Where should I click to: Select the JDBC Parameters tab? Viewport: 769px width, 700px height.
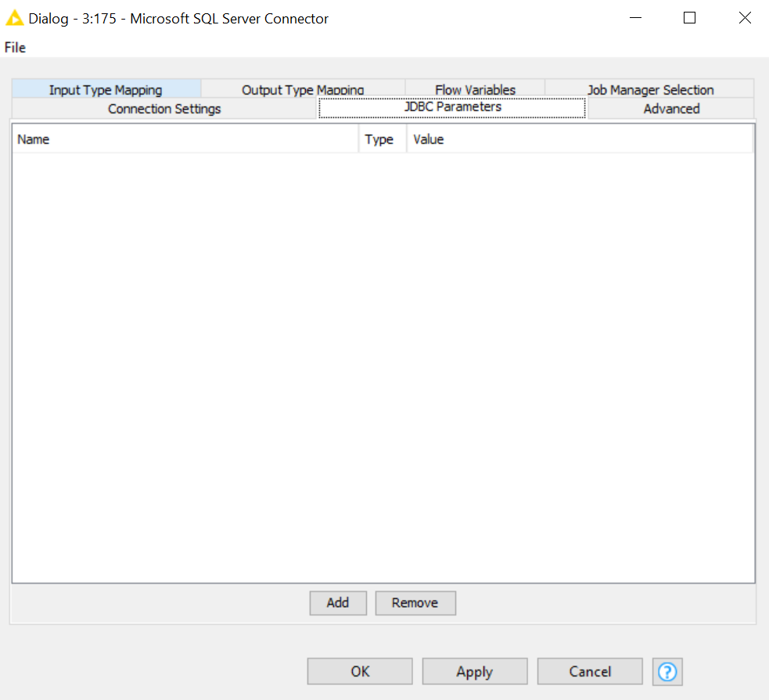[x=452, y=107]
